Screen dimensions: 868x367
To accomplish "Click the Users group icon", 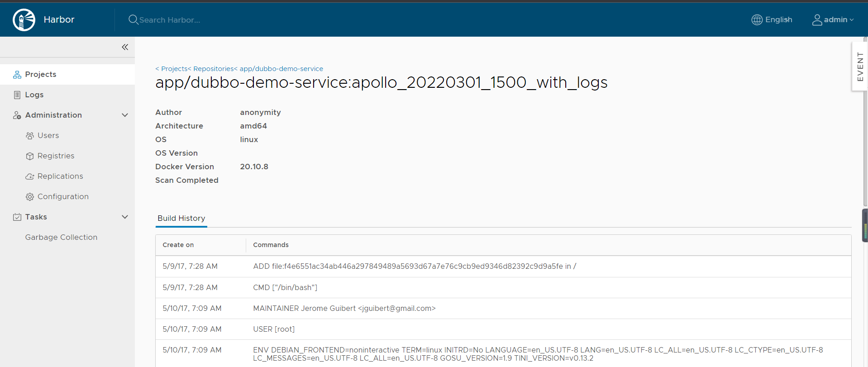I will point(30,135).
